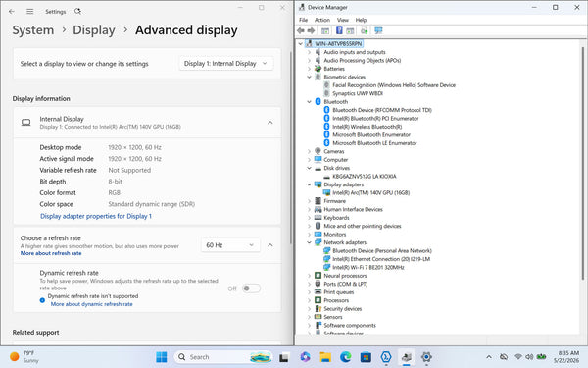Click the Windows Start button
588x368 pixels.
click(162, 357)
